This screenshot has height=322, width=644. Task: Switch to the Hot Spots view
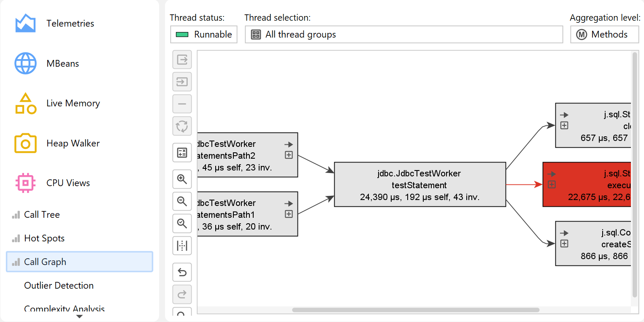tap(44, 238)
